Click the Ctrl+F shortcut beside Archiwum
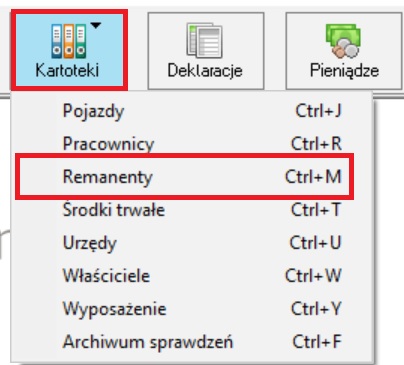Viewport: 404px width, 365px height. [x=317, y=342]
